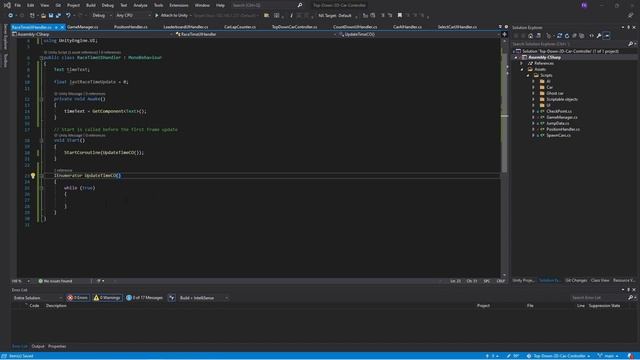The image size is (640, 360).
Task: Collapse the Awake method outline toggle
Action: 41,99
